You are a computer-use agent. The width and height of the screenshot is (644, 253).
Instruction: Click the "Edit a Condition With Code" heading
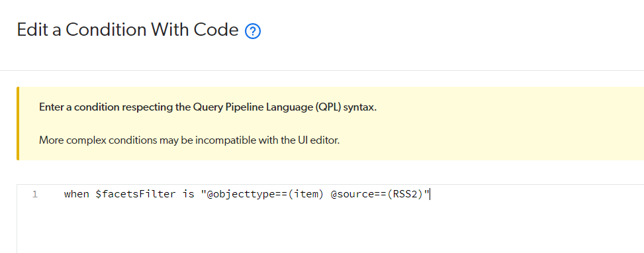pos(128,30)
